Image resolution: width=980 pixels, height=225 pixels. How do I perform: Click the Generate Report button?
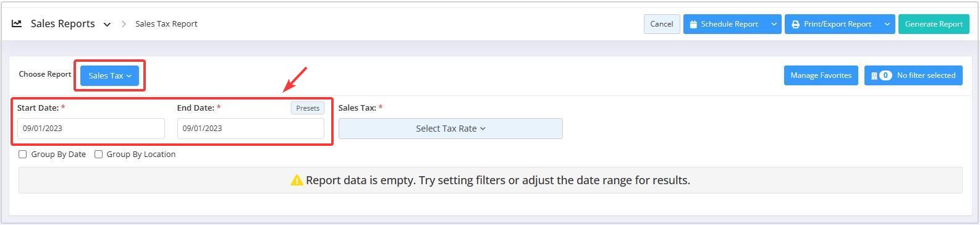coord(934,24)
